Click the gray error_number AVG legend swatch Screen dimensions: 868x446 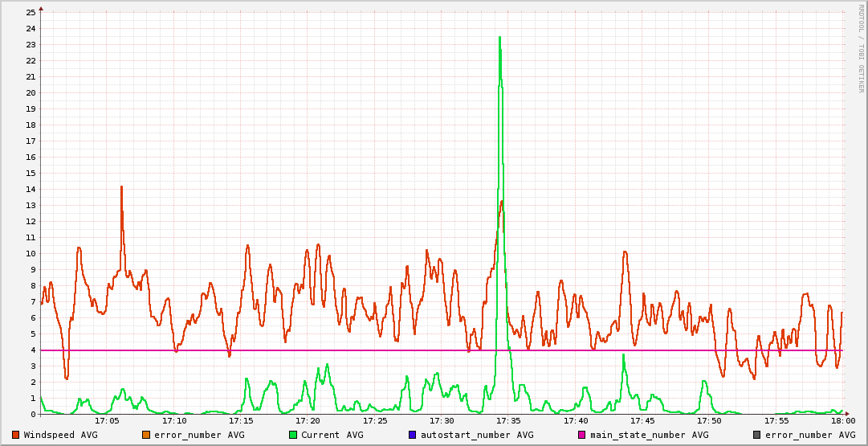756,435
